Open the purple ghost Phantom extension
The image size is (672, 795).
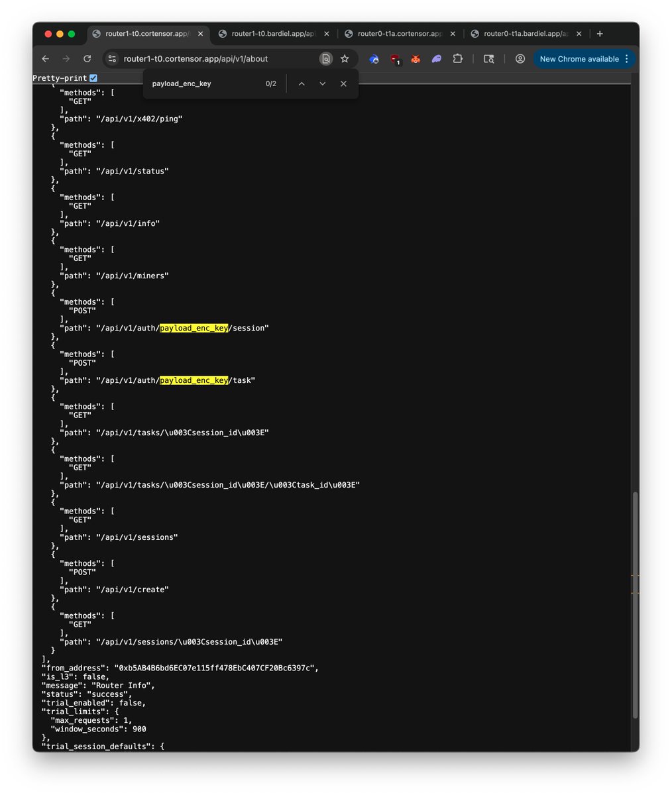pos(436,59)
